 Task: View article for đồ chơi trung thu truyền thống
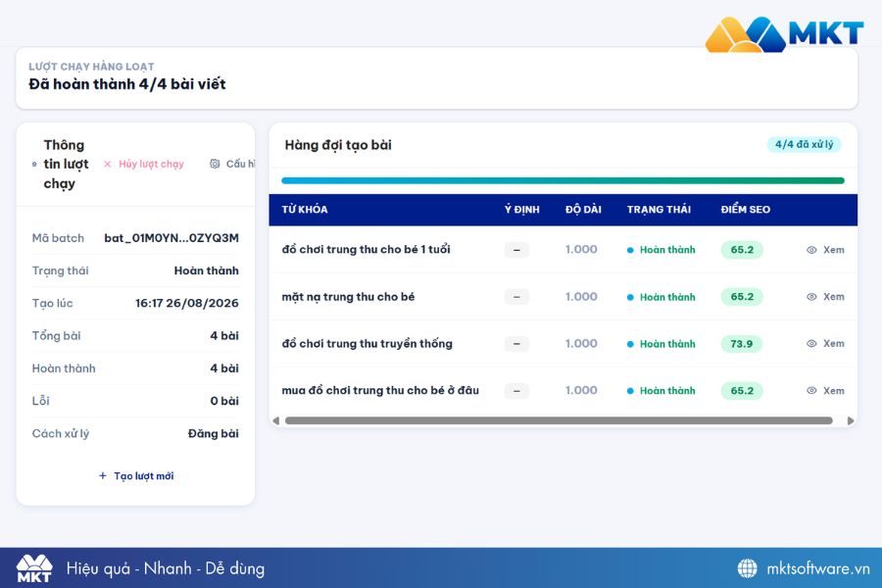coord(825,343)
